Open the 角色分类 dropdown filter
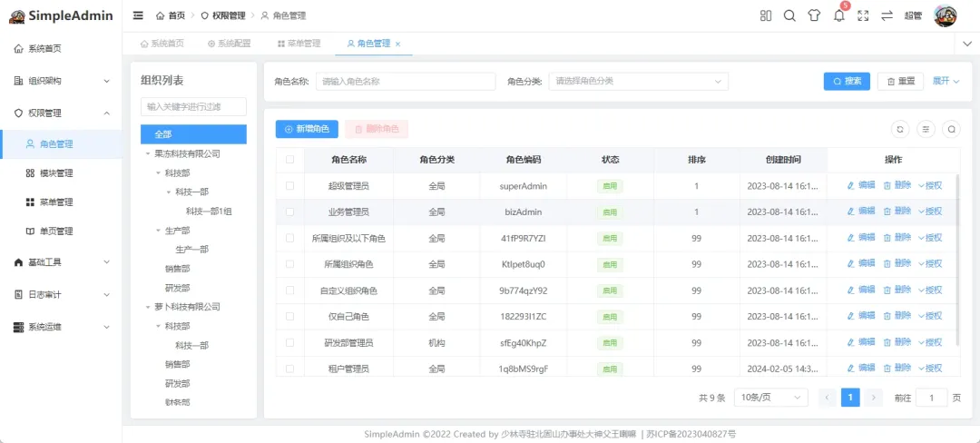The height and width of the screenshot is (443, 980). (638, 81)
